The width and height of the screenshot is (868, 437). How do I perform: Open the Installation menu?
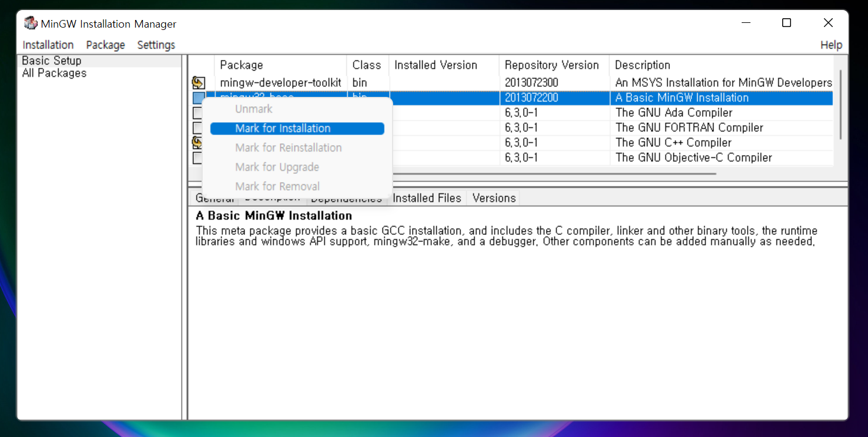(x=48, y=45)
